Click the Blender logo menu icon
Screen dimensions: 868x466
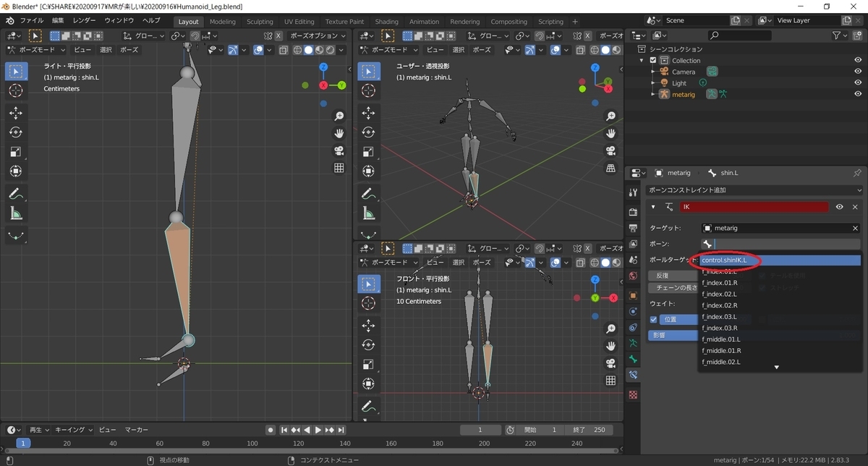[x=10, y=21]
